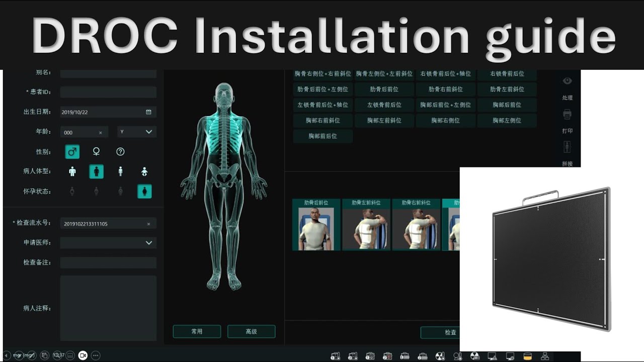Select the female gender symbol icon

click(x=96, y=152)
